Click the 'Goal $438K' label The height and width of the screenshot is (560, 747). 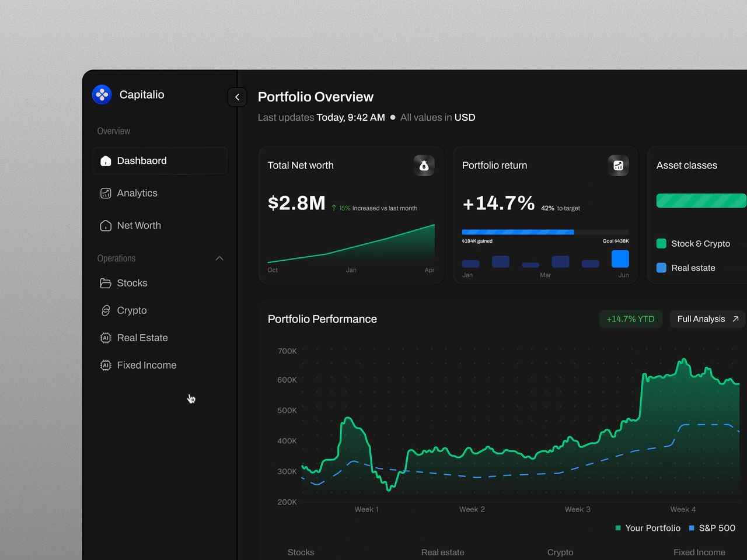click(x=616, y=241)
